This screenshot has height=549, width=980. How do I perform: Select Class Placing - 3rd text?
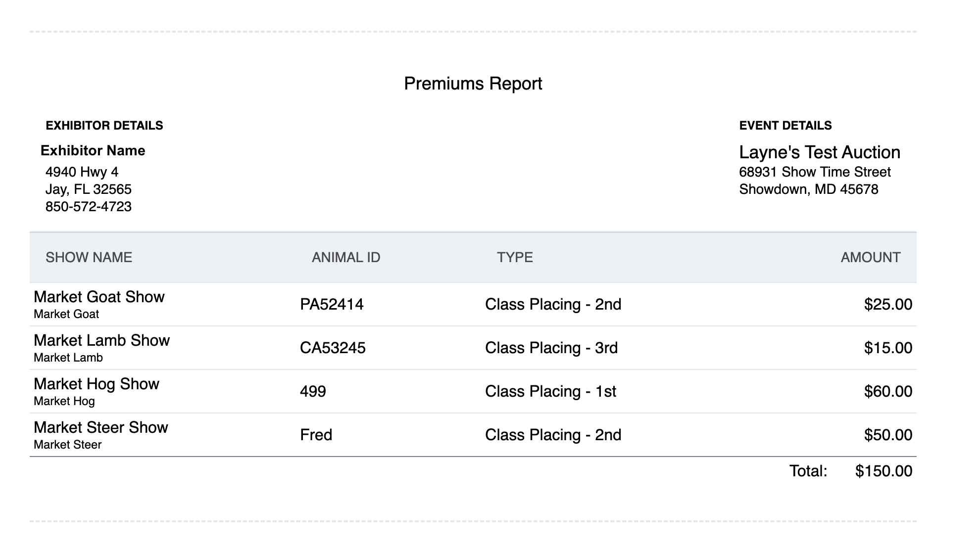(x=551, y=348)
